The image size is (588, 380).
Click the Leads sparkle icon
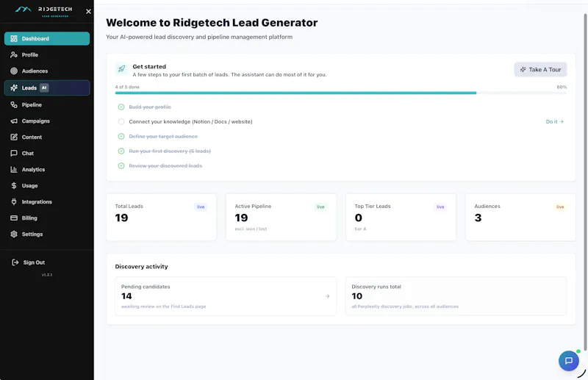coord(14,87)
